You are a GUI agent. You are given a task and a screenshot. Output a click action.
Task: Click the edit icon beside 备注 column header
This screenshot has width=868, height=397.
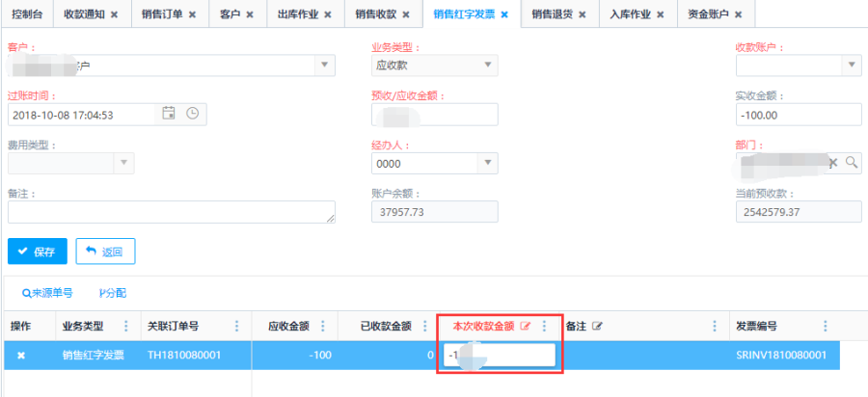pyautogui.click(x=598, y=327)
